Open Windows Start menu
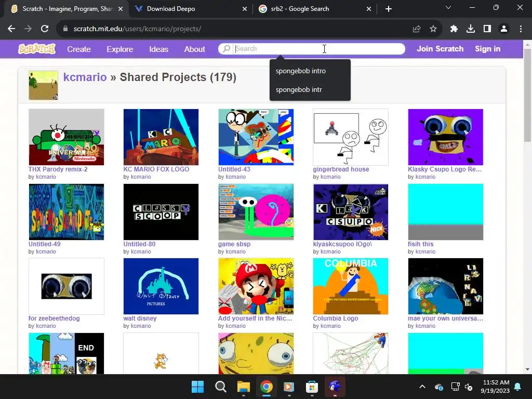The height and width of the screenshot is (399, 532). click(198, 387)
